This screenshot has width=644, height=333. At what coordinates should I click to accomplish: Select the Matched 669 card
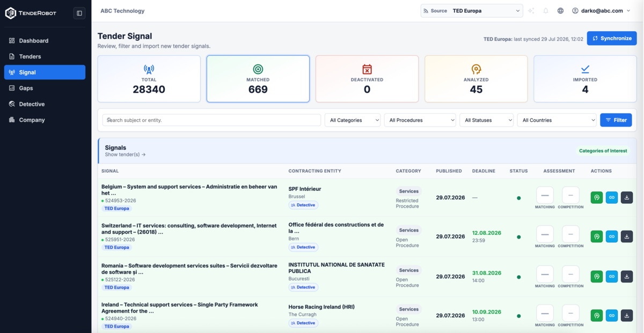[258, 79]
